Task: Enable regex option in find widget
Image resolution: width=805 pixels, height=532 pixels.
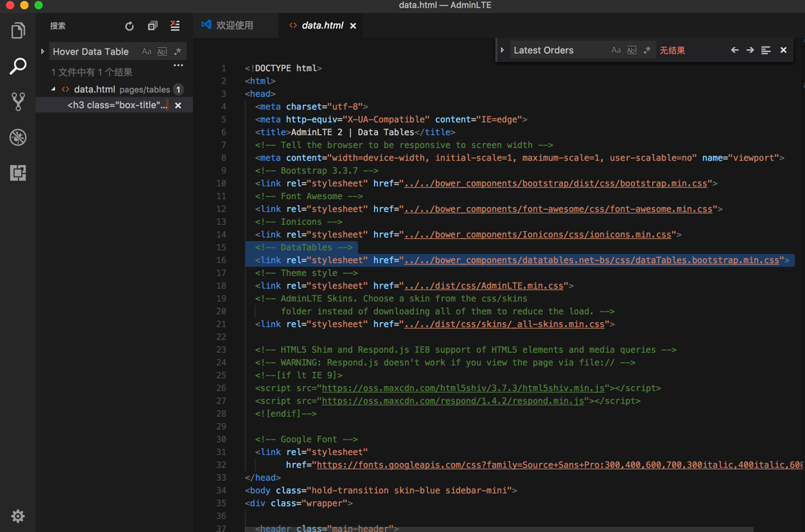Action: [x=647, y=50]
